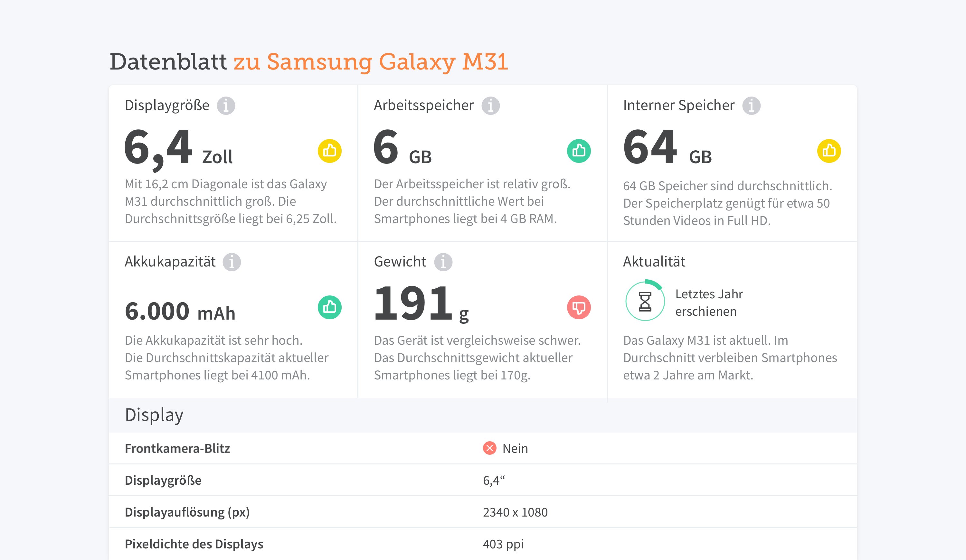Select the Frontkamera-Blitz row label

click(x=177, y=449)
